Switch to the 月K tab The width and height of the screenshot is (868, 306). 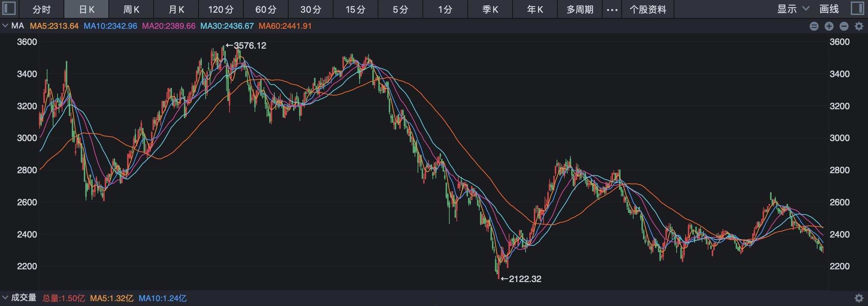(x=176, y=9)
